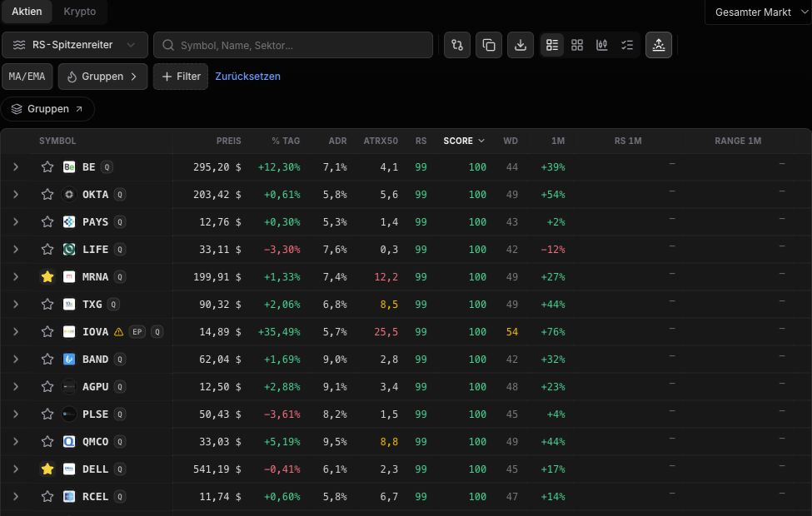This screenshot has height=516, width=812.
Task: Click the Q badge next to TXG
Action: pyautogui.click(x=113, y=305)
